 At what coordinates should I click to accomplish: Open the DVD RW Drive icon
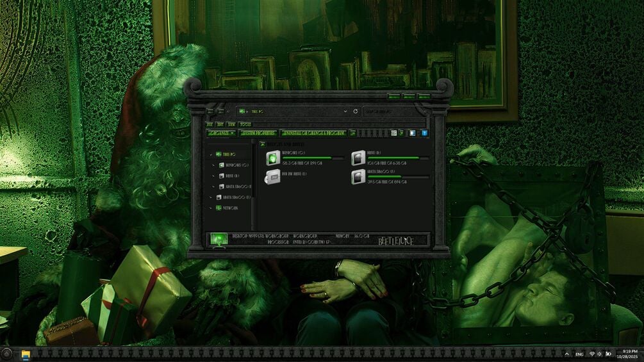click(x=273, y=177)
